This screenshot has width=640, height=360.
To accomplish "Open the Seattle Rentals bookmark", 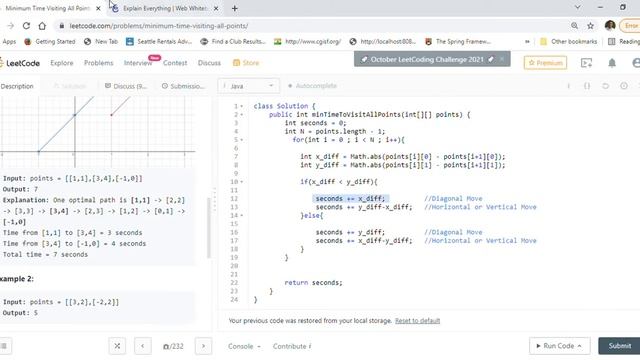I will click(159, 42).
